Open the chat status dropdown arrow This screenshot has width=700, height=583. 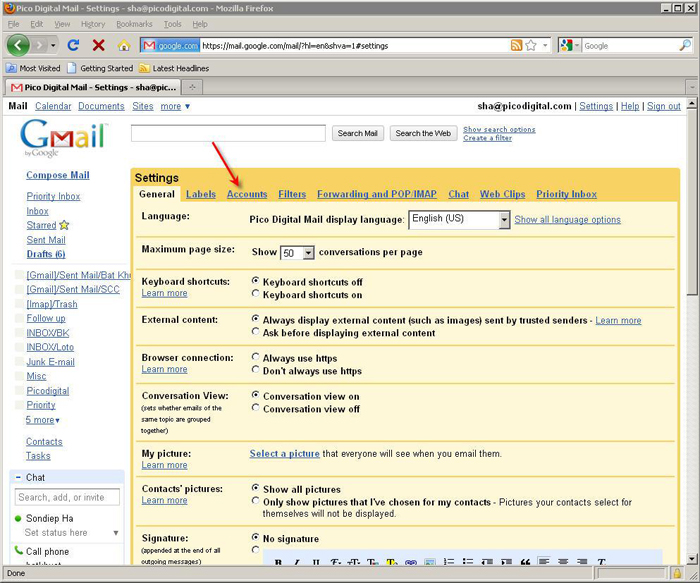[x=116, y=533]
